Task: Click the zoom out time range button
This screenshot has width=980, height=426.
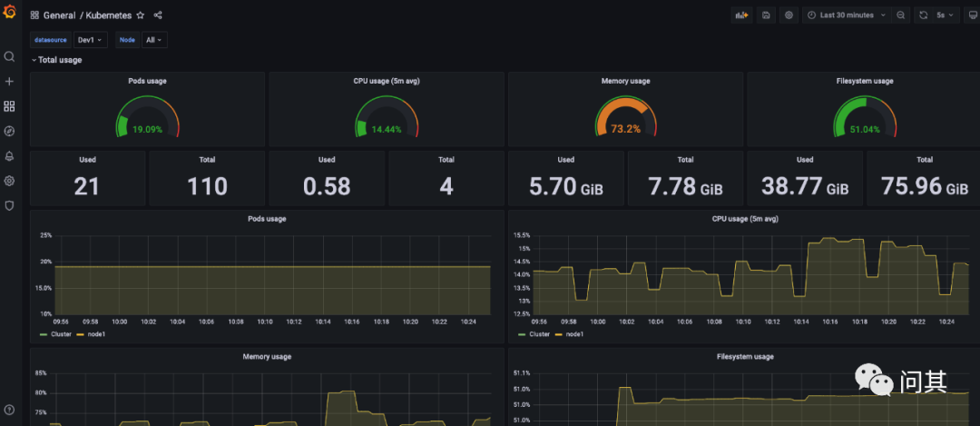Action: tap(900, 15)
